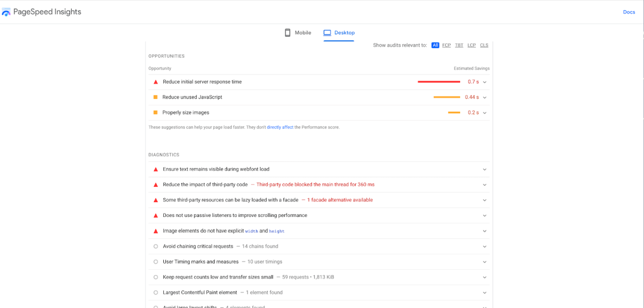Click text Third-party code blocked the main thread
The image size is (644, 308).
[x=315, y=185]
